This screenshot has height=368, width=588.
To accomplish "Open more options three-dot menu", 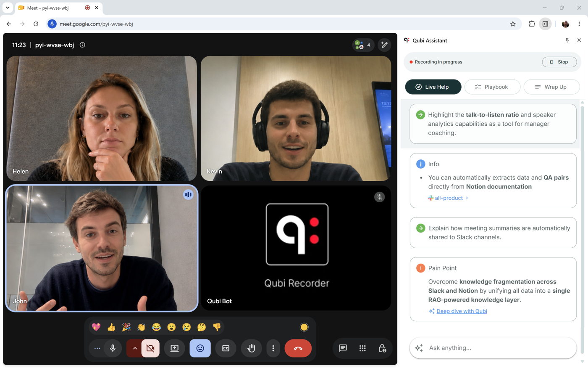I will coord(273,348).
